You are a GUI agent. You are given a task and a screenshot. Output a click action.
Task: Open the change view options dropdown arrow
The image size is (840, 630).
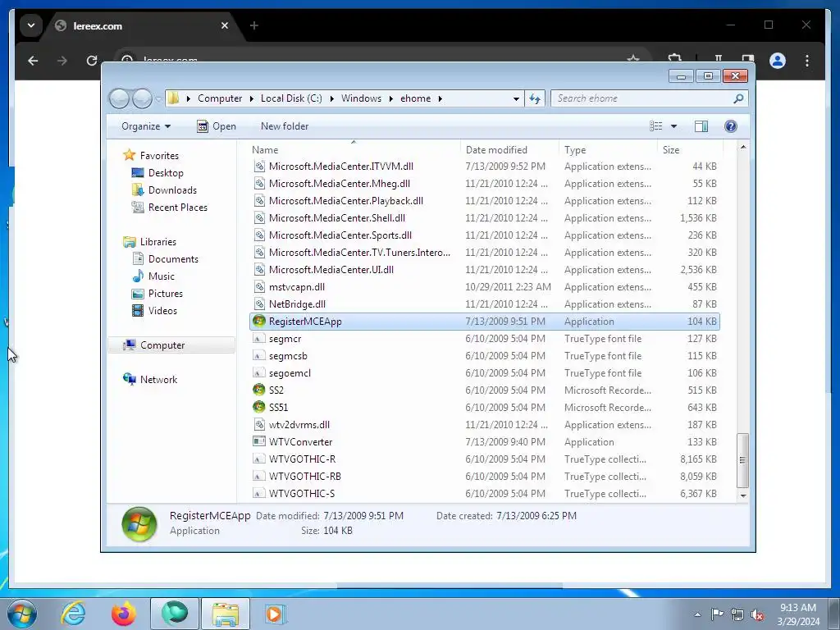click(x=674, y=126)
